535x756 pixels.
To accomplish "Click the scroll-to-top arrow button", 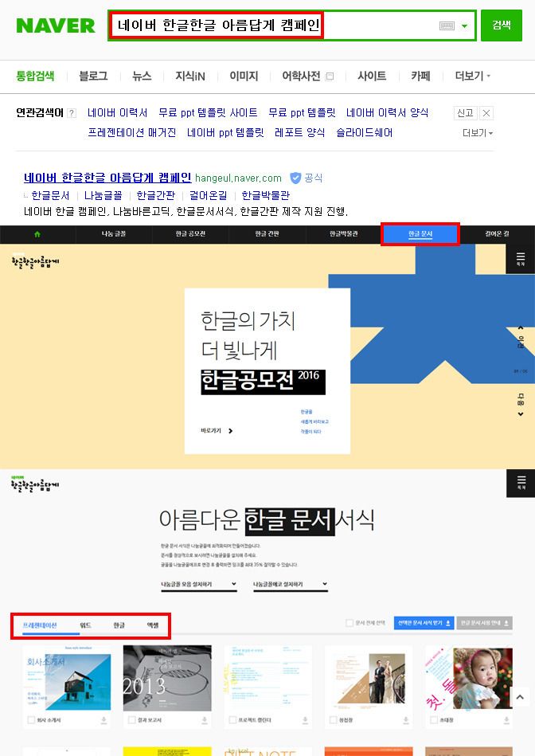I will click(520, 697).
